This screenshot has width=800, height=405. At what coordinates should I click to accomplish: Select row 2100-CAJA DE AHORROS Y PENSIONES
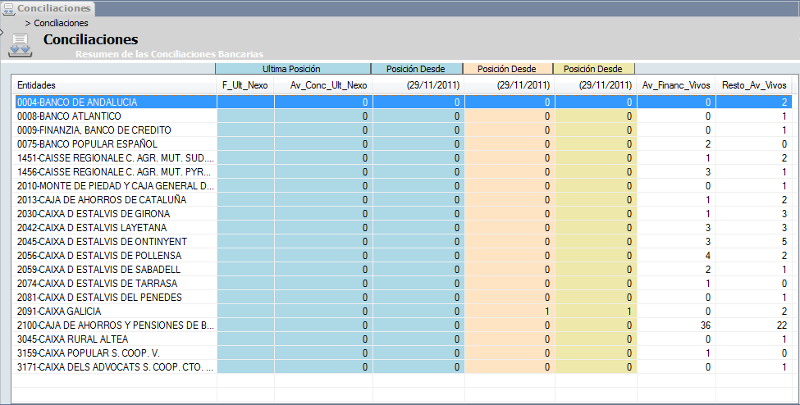coord(403,325)
